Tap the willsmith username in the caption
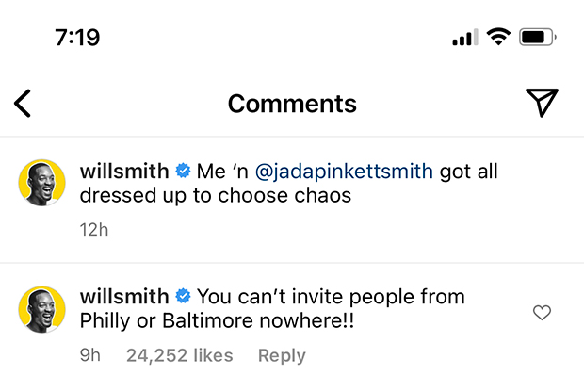The width and height of the screenshot is (584, 392). point(124,171)
